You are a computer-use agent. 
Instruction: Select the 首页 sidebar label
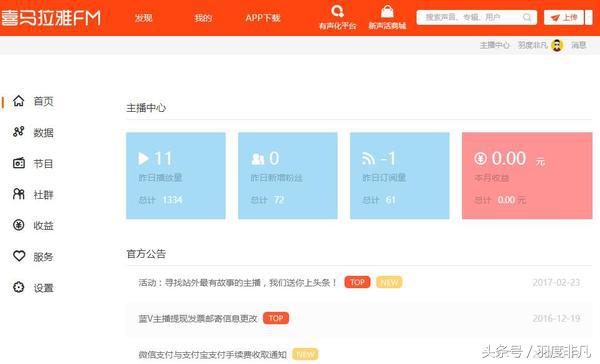click(x=43, y=101)
